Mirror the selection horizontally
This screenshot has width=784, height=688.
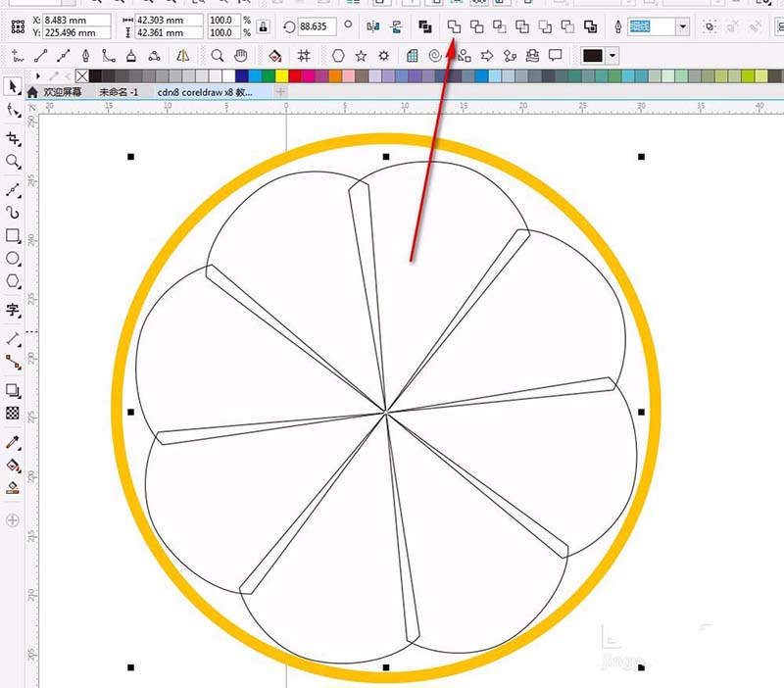pos(373,26)
